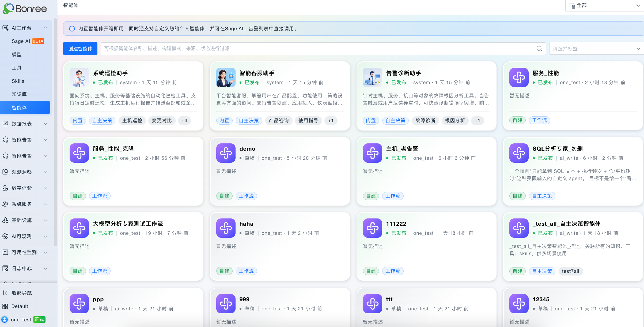Open the 请选择标签 dropdown

596,49
